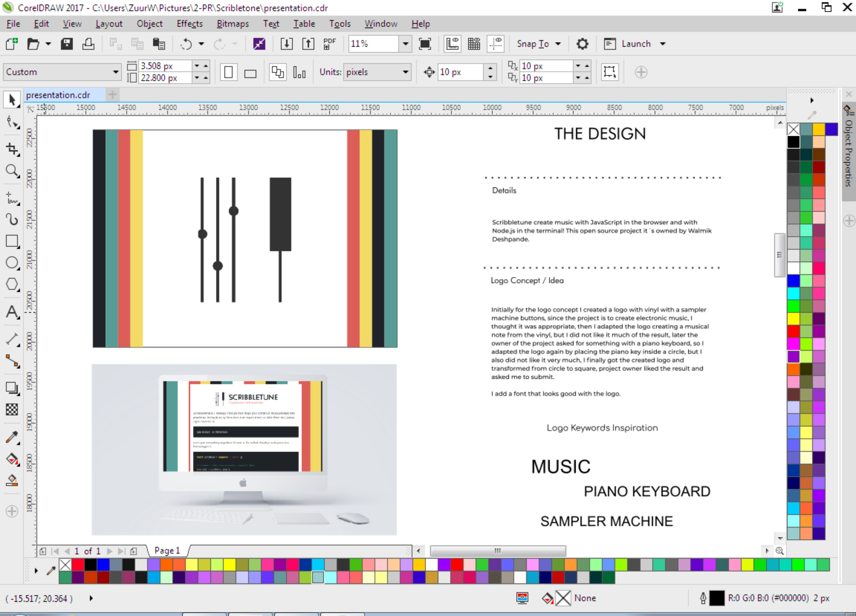This screenshot has width=856, height=616.
Task: Click the Quick customize plus in toolbox
Action: [x=12, y=512]
